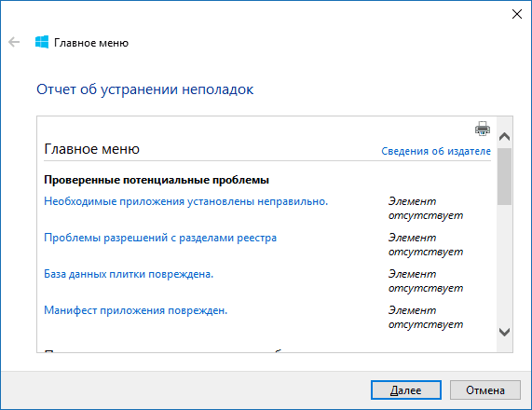Click the back arrow icon
Screen dimensions: 532x410
tap(14, 42)
